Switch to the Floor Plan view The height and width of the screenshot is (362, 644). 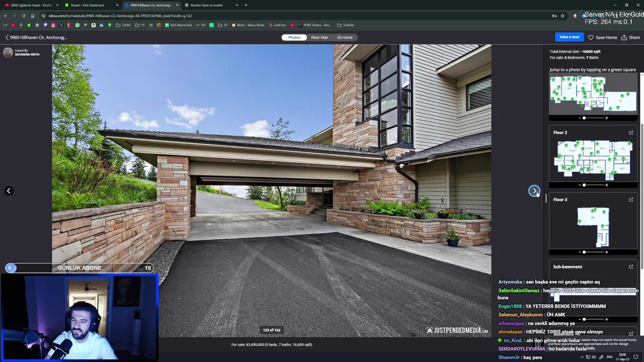(319, 37)
